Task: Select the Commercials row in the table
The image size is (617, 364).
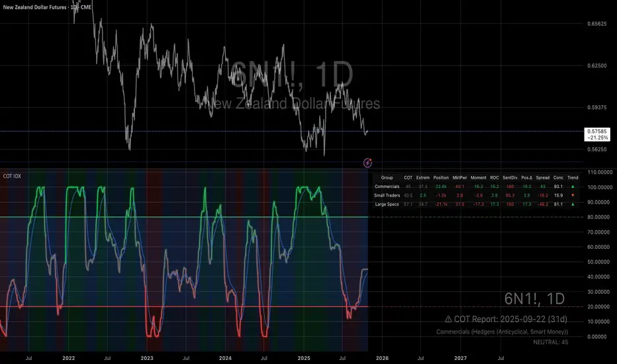Action: 387,187
